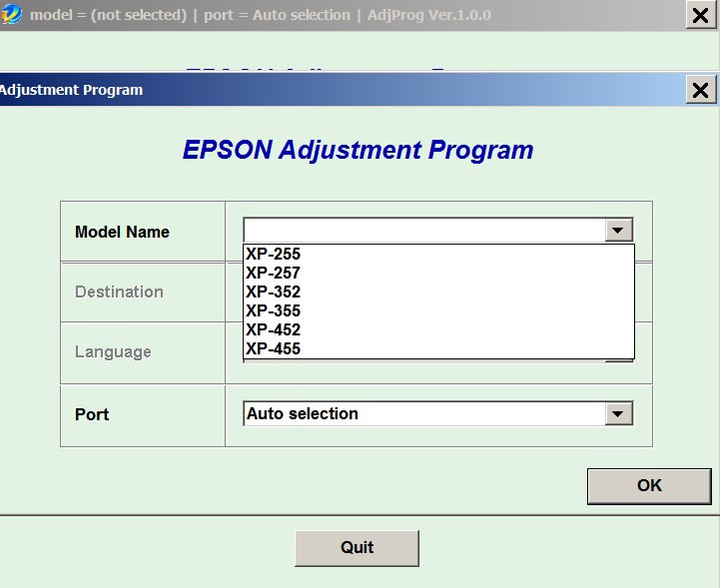Close the main AdjProg window
720x588 pixels.
pyautogui.click(x=701, y=15)
